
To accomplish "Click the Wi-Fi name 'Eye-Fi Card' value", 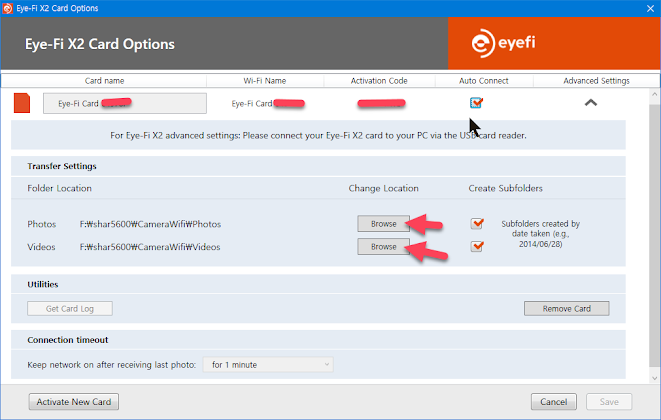I will point(268,103).
